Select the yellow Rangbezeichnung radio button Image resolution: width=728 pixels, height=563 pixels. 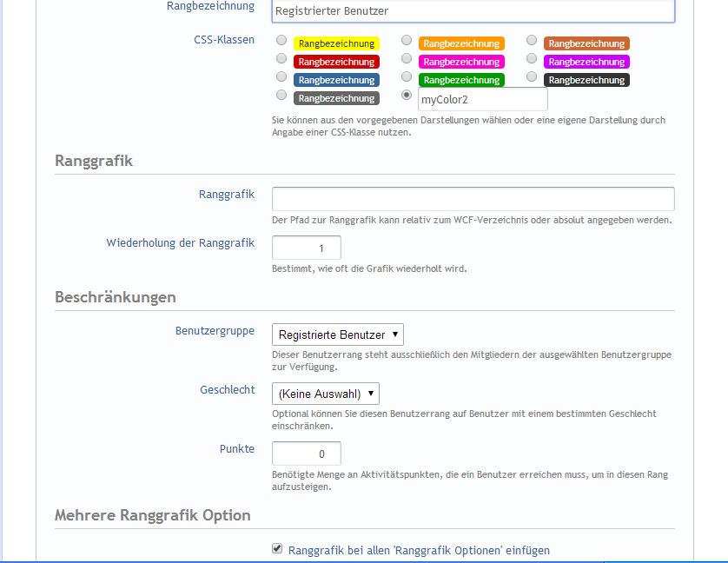(281, 41)
